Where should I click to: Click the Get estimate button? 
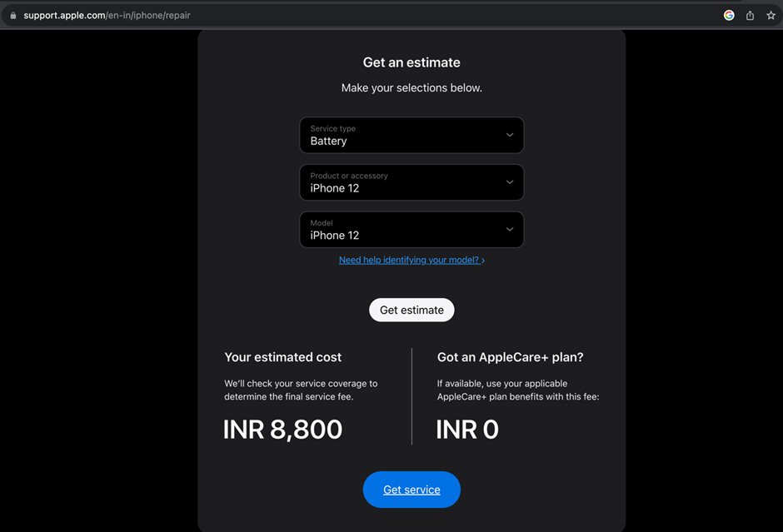(411, 310)
